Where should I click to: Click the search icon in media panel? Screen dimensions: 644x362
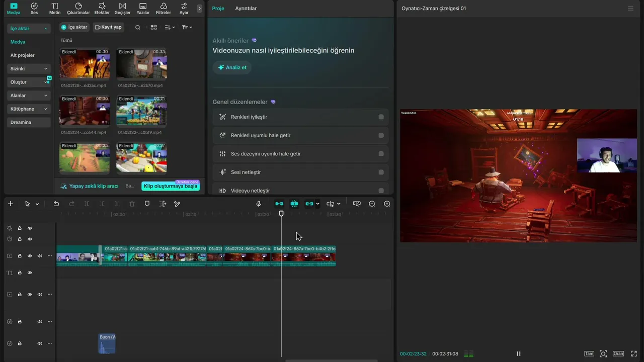click(138, 27)
